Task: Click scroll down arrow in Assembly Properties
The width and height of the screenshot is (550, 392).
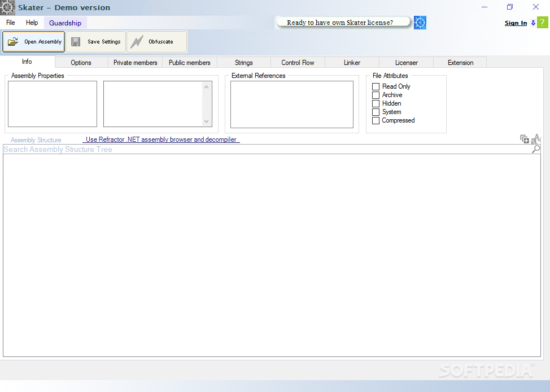Action: point(206,121)
